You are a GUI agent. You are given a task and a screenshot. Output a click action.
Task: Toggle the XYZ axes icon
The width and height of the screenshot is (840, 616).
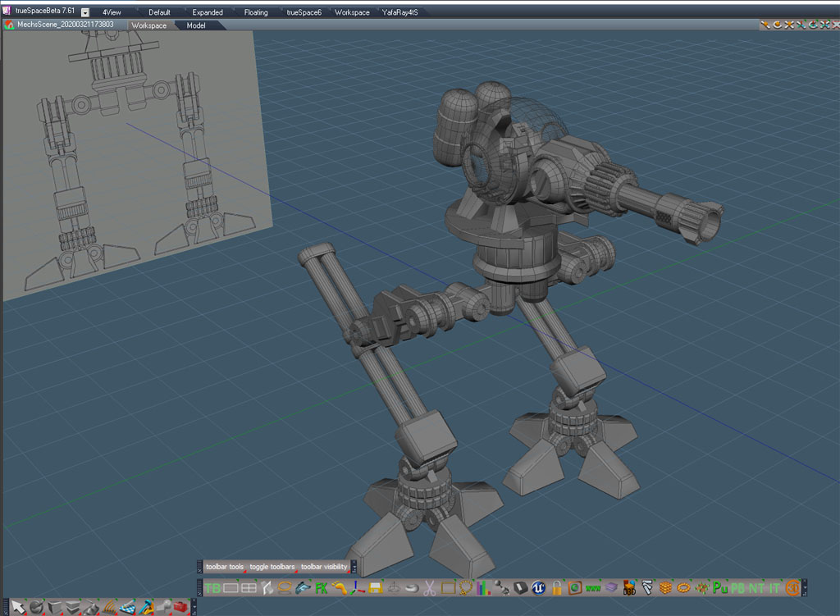[x=357, y=588]
